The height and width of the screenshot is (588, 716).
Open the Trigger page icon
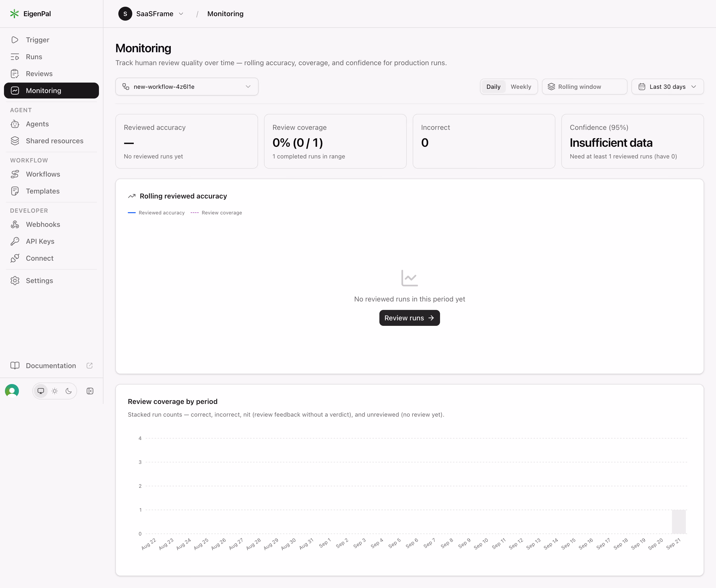15,40
